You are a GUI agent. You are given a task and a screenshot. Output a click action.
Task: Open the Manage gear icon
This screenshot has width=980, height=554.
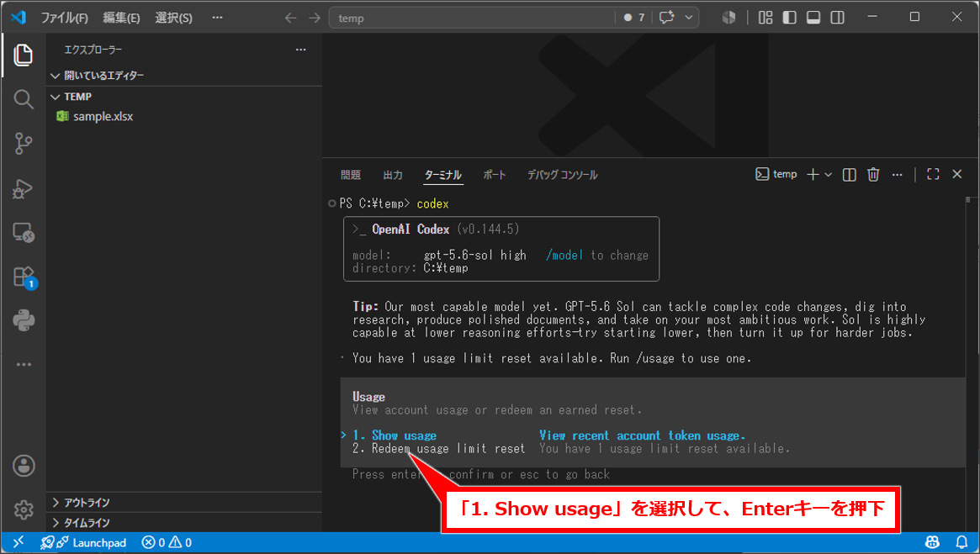pyautogui.click(x=23, y=509)
